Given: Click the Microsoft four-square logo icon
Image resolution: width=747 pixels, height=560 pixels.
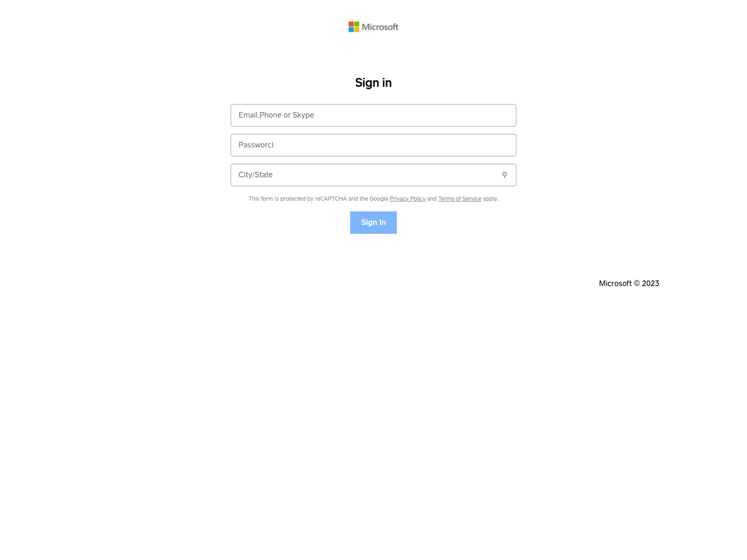Looking at the screenshot, I should point(354,27).
